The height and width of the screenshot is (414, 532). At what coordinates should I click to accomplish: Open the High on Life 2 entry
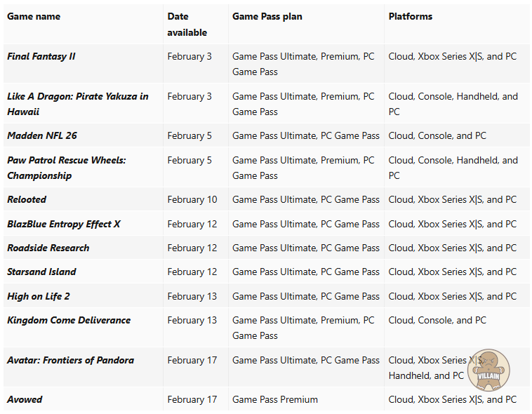click(x=39, y=296)
